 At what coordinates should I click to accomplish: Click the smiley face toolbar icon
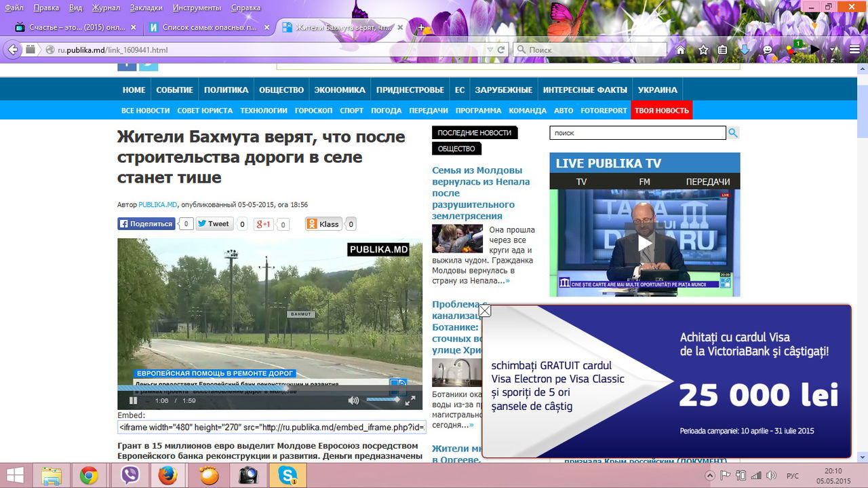pos(768,50)
